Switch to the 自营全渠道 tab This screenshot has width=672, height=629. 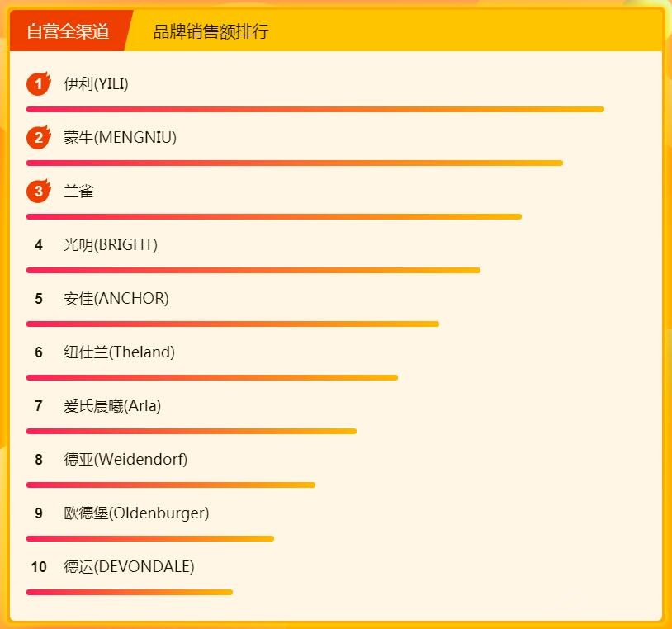[x=69, y=31]
